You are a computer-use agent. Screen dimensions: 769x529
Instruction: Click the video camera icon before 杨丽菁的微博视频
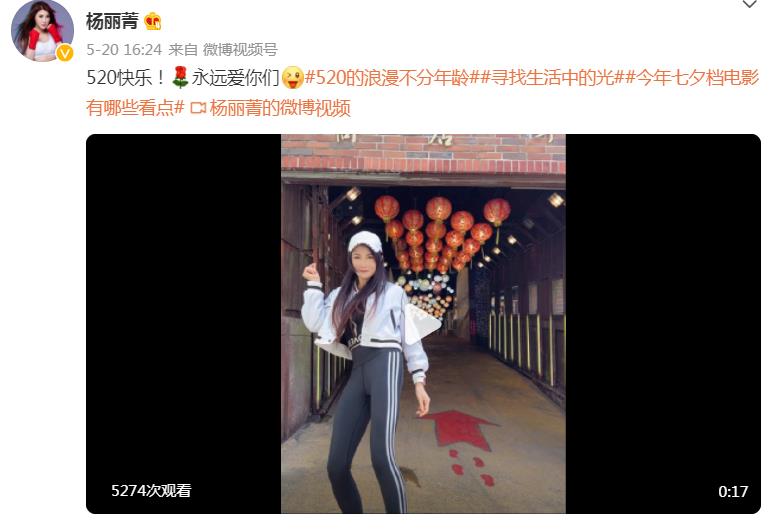198,107
